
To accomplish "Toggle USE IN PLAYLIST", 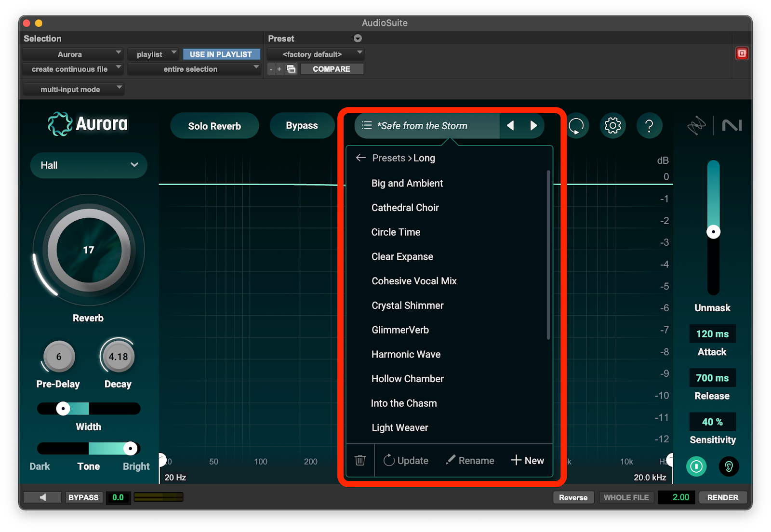I will [221, 54].
